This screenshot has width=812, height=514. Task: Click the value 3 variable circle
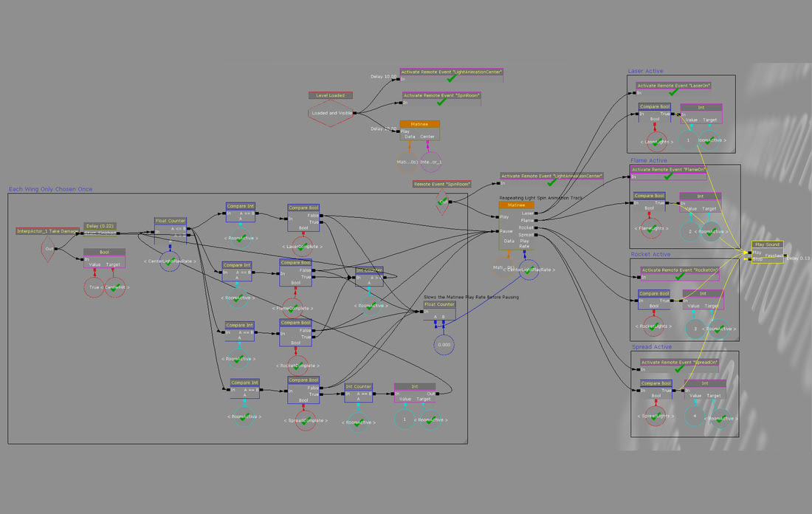695,329
